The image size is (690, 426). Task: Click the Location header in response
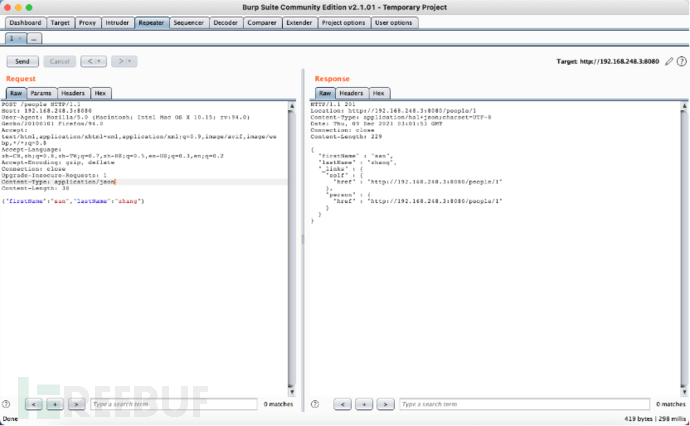tap(393, 111)
